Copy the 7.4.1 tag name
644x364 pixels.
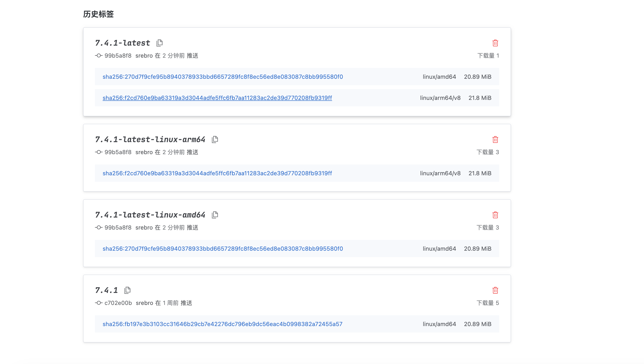click(128, 290)
